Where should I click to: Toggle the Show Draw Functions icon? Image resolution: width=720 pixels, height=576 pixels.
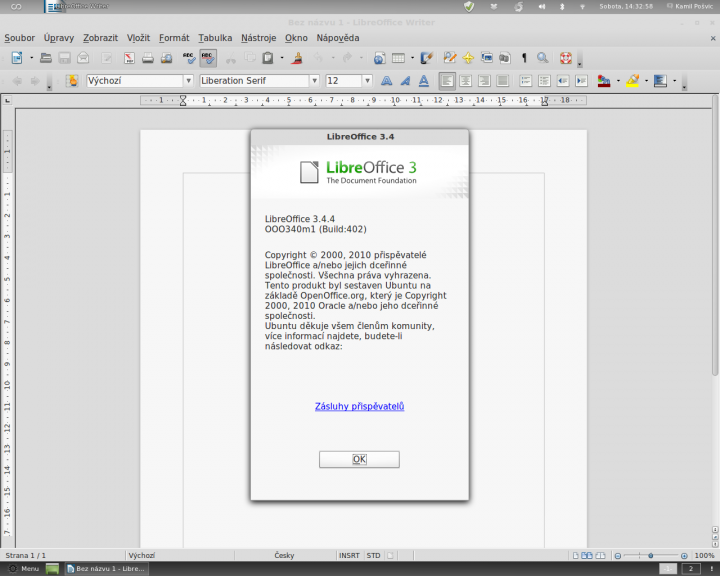tap(427, 58)
